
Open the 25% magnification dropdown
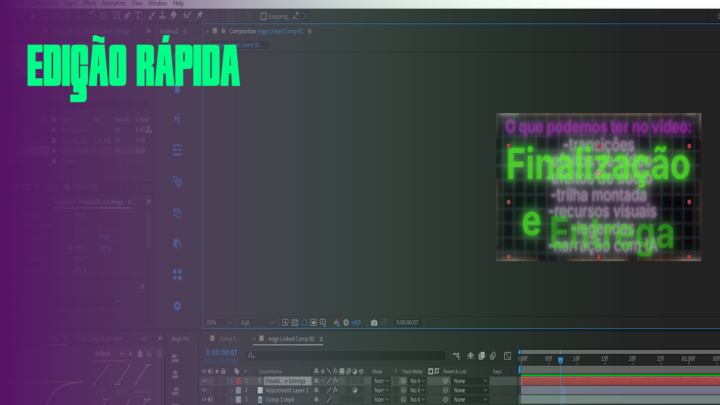pyautogui.click(x=216, y=323)
